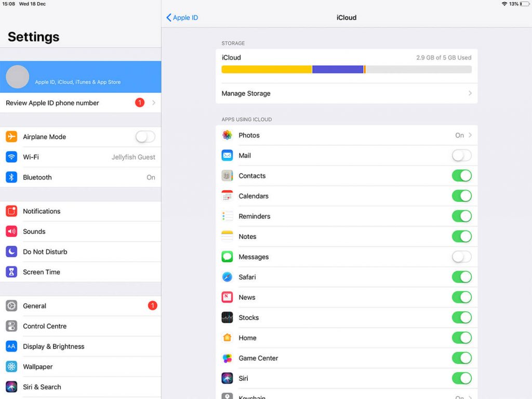Disable Game Center toggle
The height and width of the screenshot is (399, 532).
point(462,358)
